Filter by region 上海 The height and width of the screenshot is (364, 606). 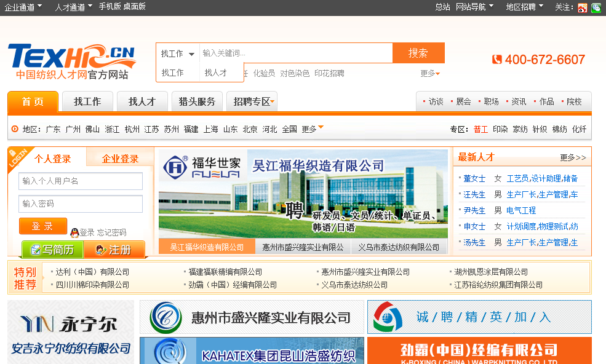click(x=210, y=130)
